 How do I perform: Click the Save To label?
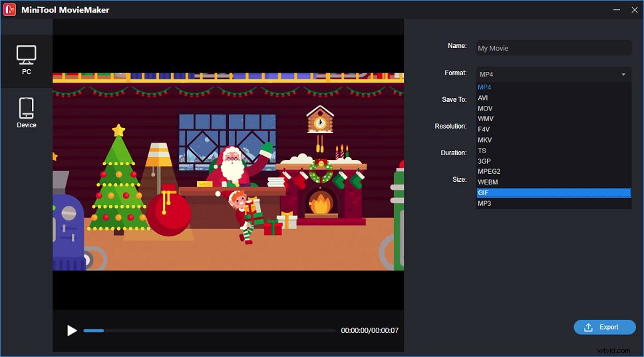(454, 99)
